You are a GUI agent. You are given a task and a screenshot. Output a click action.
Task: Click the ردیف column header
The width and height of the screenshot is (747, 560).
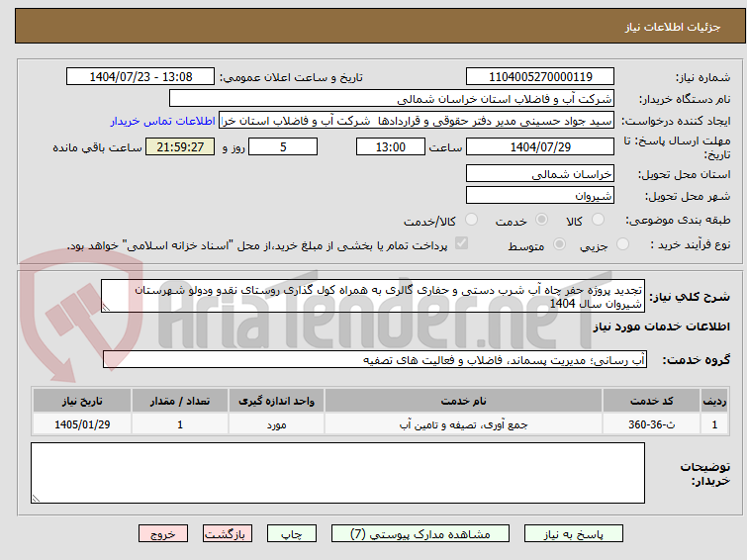click(714, 401)
